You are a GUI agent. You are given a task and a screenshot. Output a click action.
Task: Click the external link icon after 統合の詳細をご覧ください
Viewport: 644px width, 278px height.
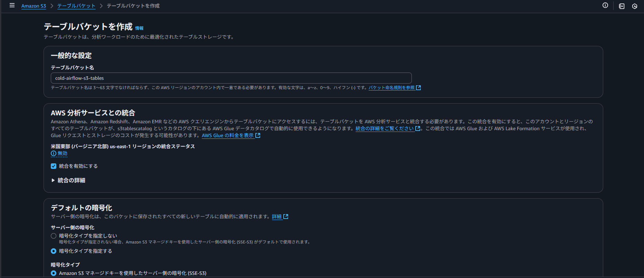tap(418, 128)
